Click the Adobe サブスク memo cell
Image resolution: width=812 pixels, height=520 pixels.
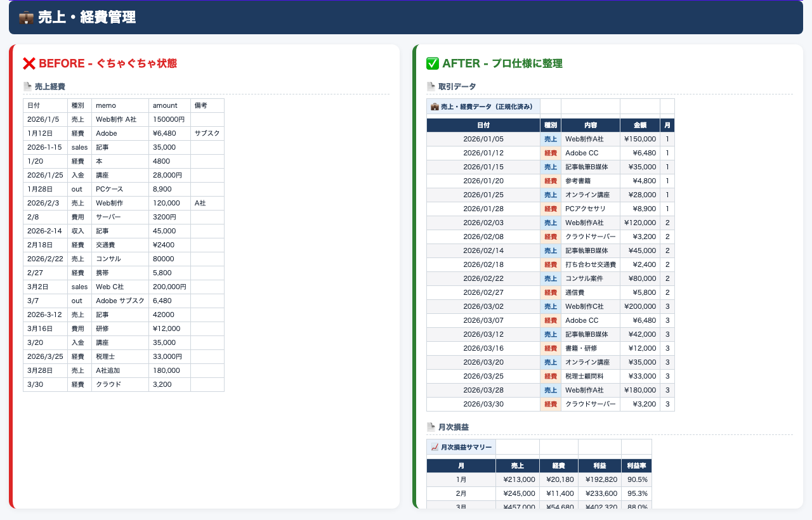point(121,301)
